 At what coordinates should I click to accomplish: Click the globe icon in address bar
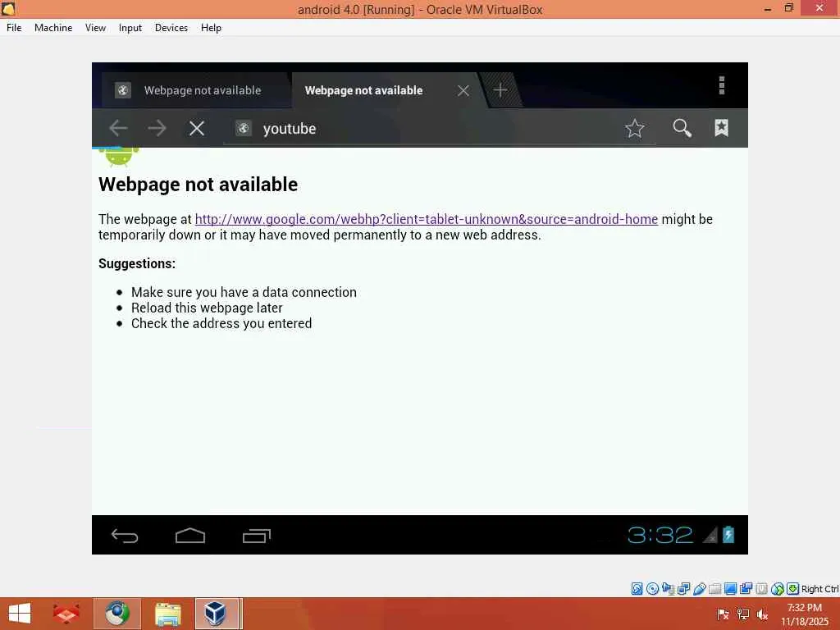243,128
